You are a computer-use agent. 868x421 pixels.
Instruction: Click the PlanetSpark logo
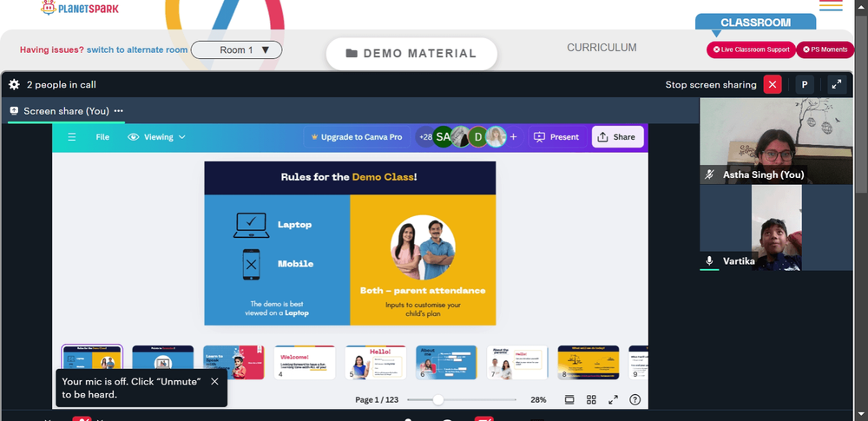(80, 9)
